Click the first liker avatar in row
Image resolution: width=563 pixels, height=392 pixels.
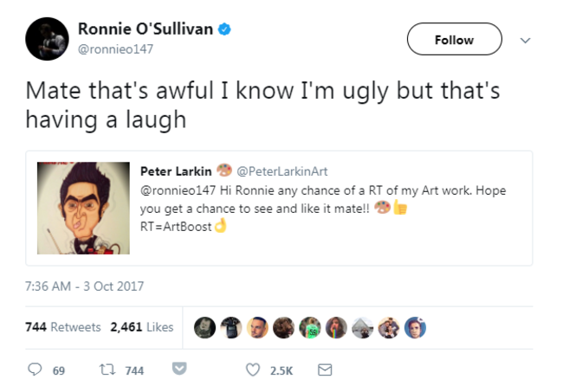click(x=204, y=327)
